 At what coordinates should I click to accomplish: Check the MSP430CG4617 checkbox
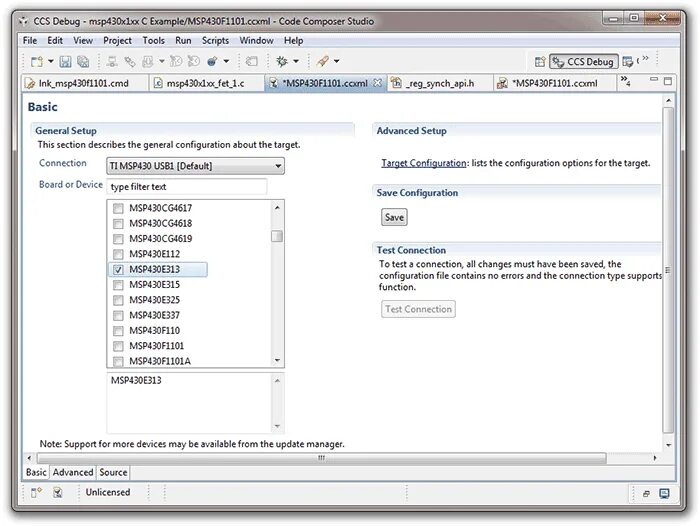pyautogui.click(x=118, y=208)
